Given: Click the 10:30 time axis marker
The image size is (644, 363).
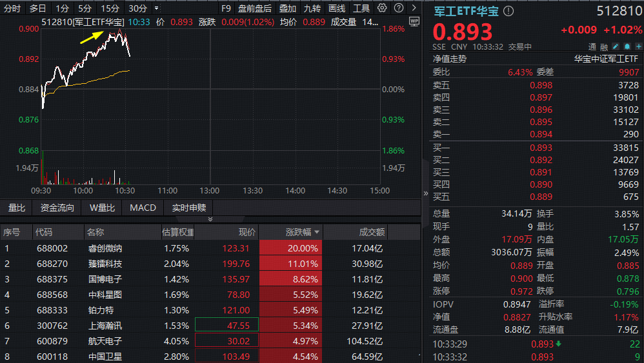Looking at the screenshot, I should tap(125, 191).
